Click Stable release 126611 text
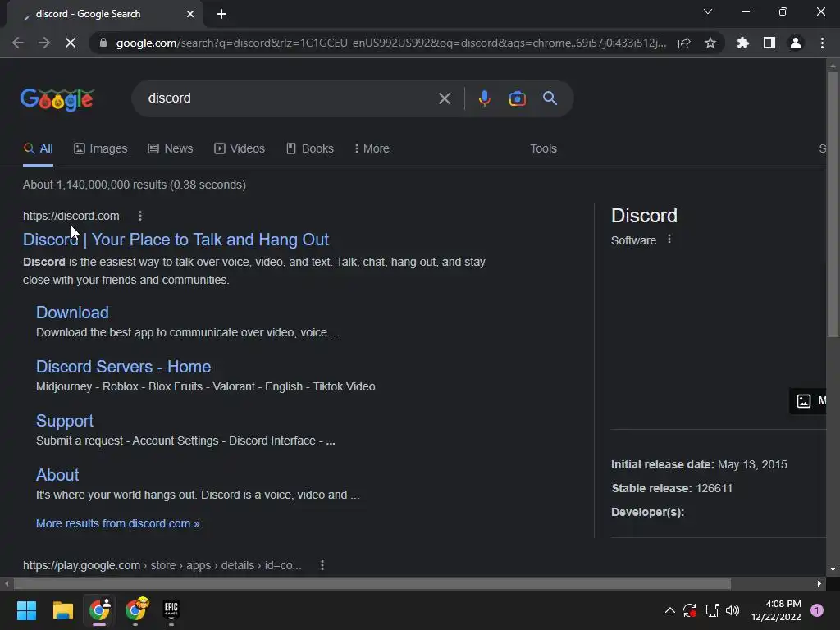The image size is (840, 630). click(672, 489)
